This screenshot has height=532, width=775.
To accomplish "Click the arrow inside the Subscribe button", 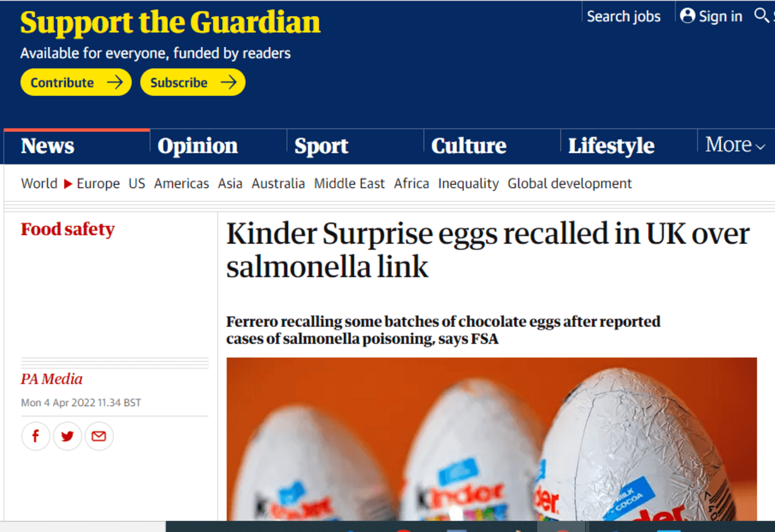I will [228, 82].
